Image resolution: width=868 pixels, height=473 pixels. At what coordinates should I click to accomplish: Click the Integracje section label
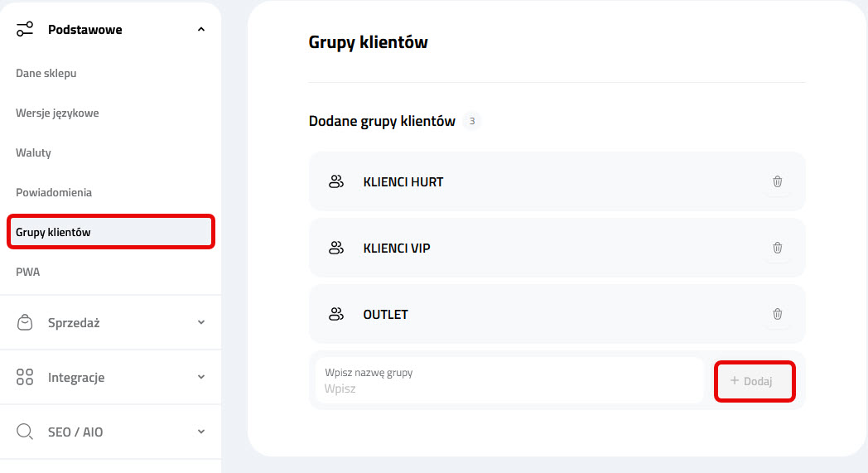pyautogui.click(x=76, y=378)
